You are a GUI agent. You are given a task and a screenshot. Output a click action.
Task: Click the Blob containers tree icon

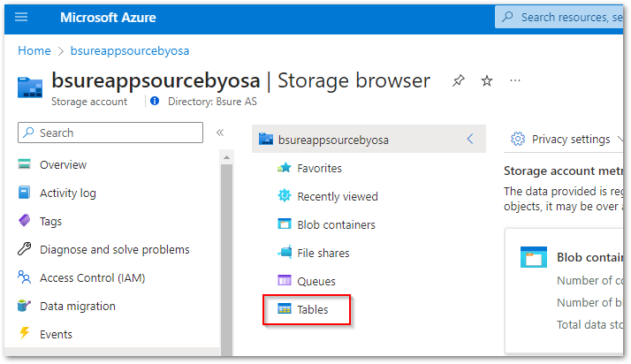[x=285, y=224]
